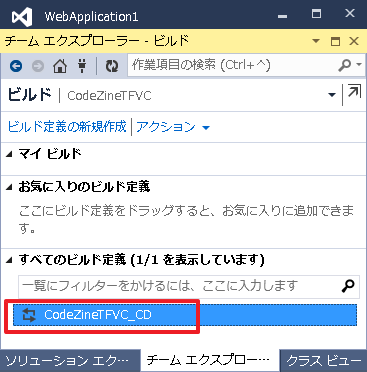This screenshot has height=372, width=367.
Task: Switch to クラス ビュー tab
Action: 323,361
